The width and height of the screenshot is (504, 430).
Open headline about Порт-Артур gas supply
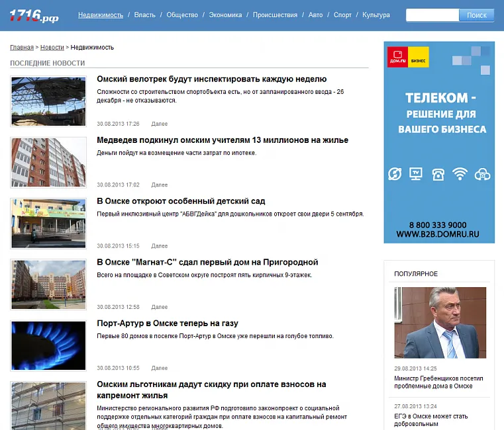coord(168,323)
